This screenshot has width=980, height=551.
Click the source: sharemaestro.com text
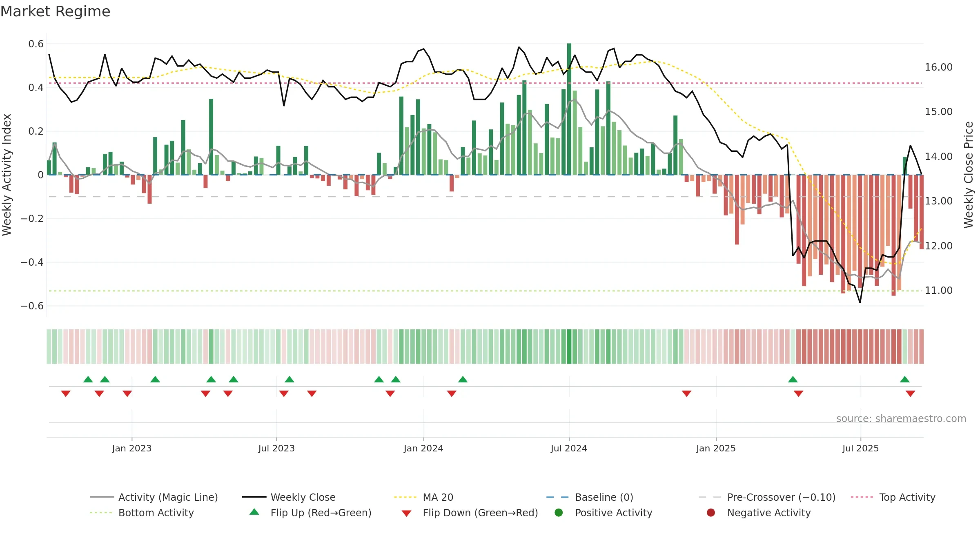tap(901, 419)
